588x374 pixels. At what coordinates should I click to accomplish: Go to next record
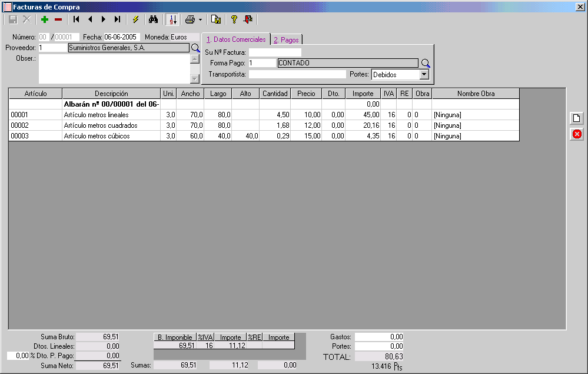tap(104, 19)
